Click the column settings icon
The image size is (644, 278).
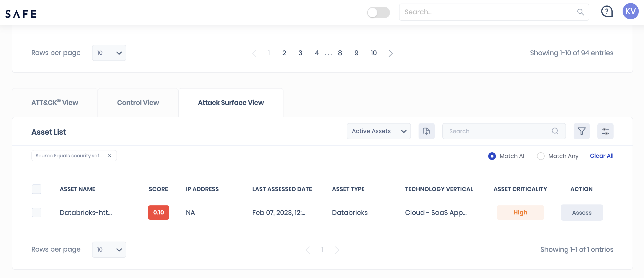(x=605, y=131)
